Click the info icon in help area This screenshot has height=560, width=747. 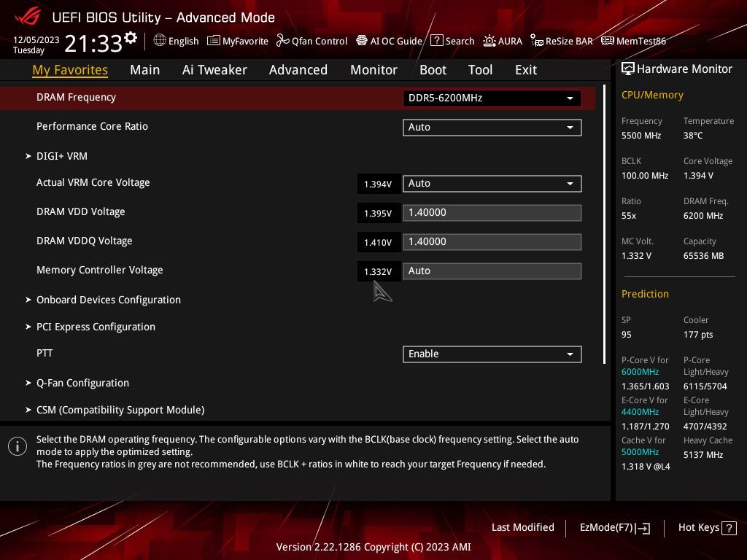(x=18, y=446)
